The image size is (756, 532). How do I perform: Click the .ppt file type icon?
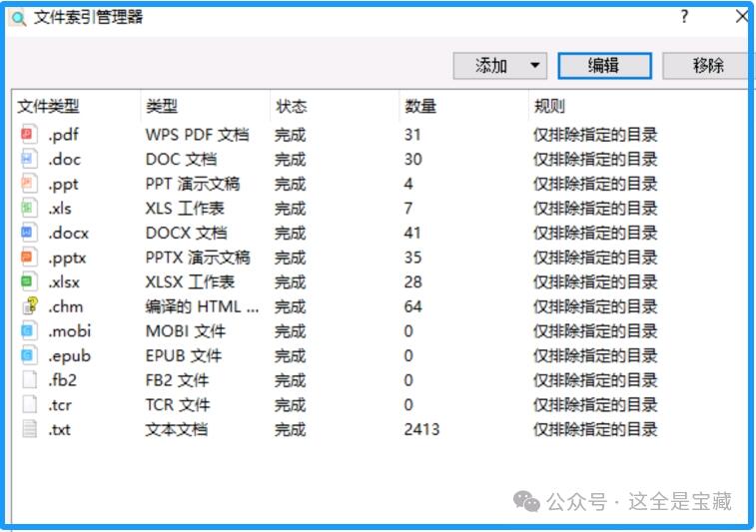(29, 183)
